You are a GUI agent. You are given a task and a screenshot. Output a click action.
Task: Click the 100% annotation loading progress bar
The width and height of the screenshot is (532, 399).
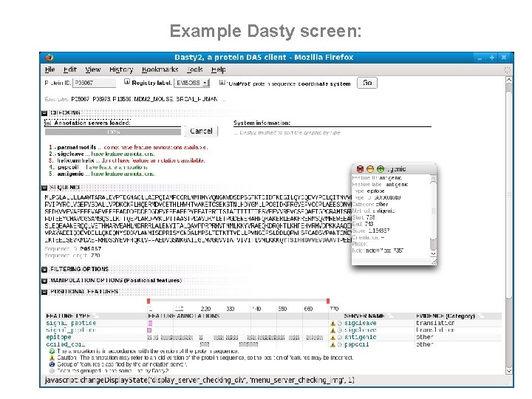[113, 132]
